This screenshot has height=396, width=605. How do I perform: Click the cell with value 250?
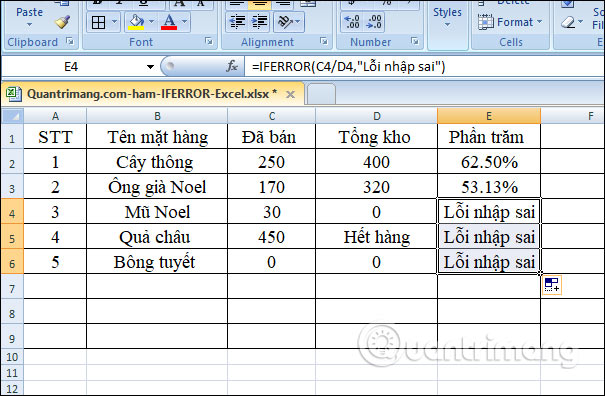[x=272, y=162]
